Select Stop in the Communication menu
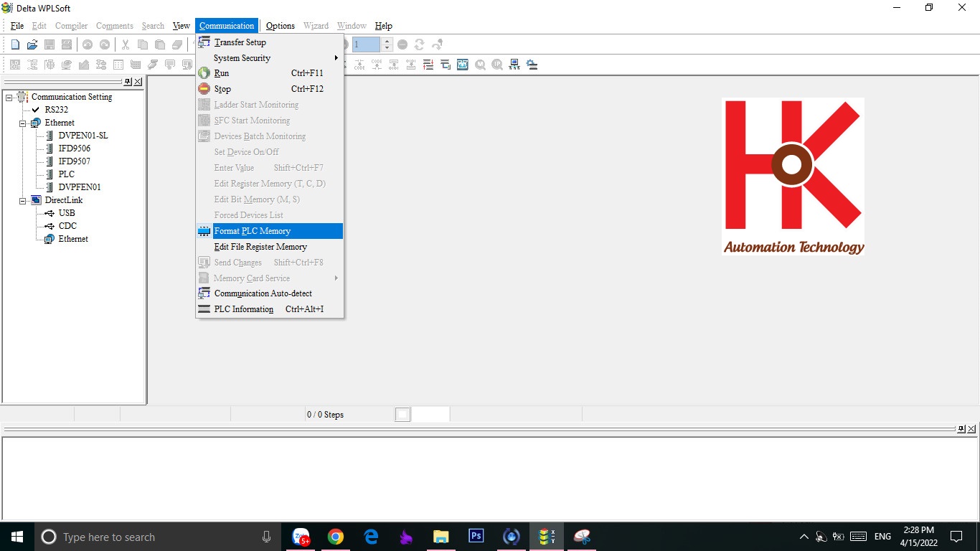Viewport: 980px width, 551px height. pos(269,89)
